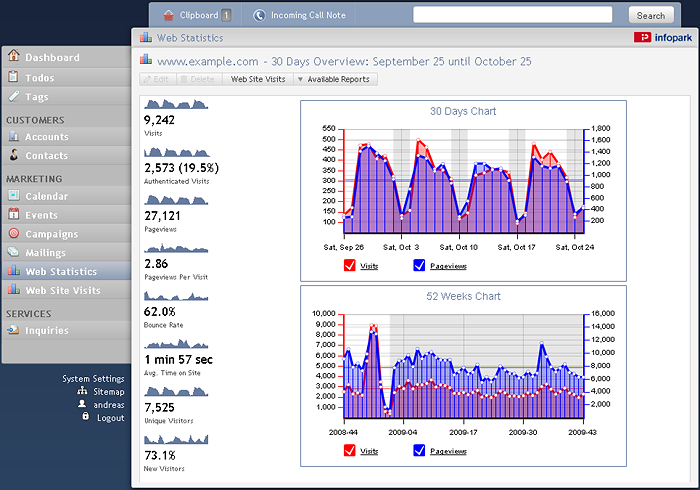Screen dimensions: 700x490
Task: Click Incoming Call Note text in top bar
Action: (308, 15)
